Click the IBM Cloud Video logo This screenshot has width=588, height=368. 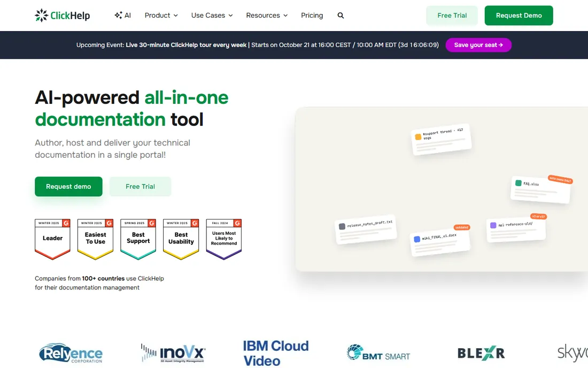(276, 353)
